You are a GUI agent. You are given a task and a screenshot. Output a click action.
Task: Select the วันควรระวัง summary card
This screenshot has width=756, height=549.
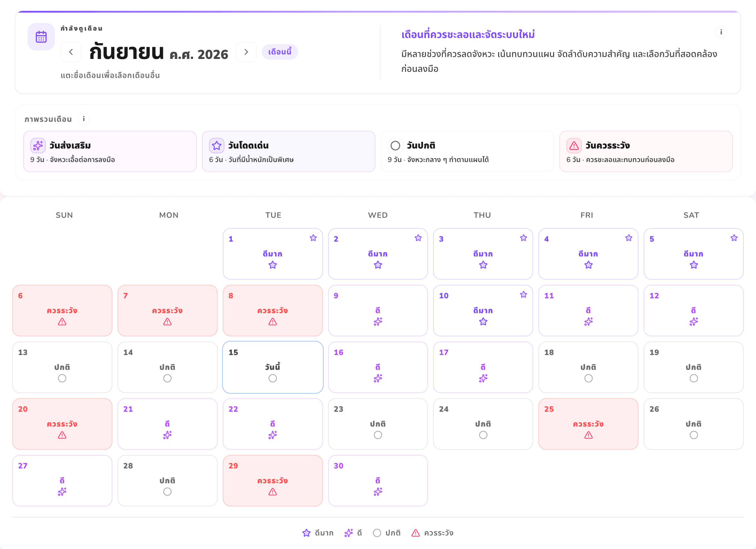tap(646, 151)
